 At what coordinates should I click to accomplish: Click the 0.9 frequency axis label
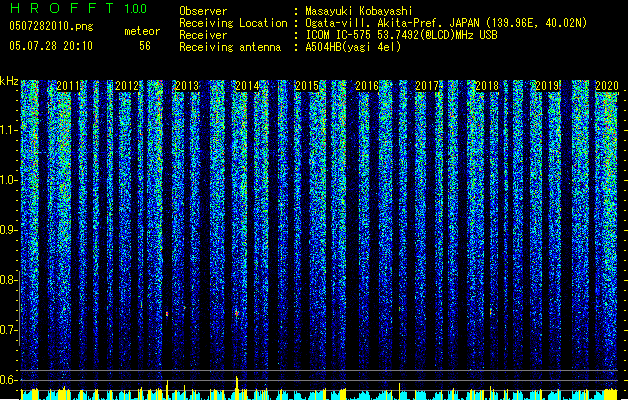tap(8, 230)
